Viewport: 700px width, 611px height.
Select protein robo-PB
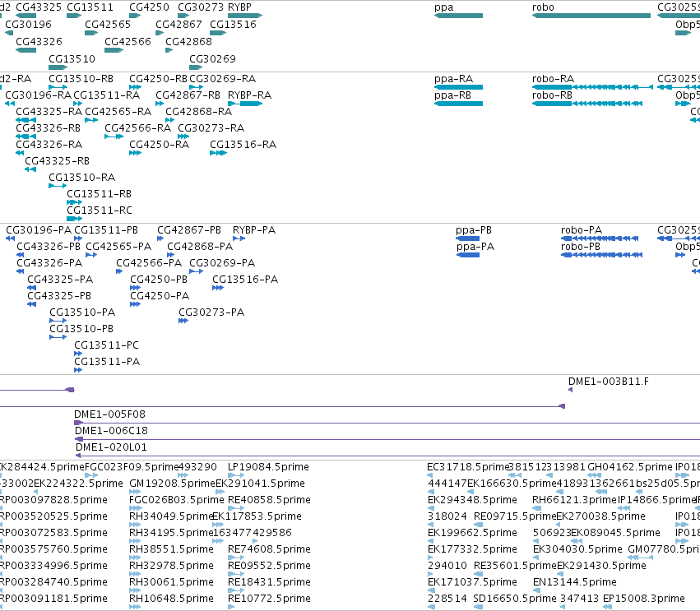[602, 255]
